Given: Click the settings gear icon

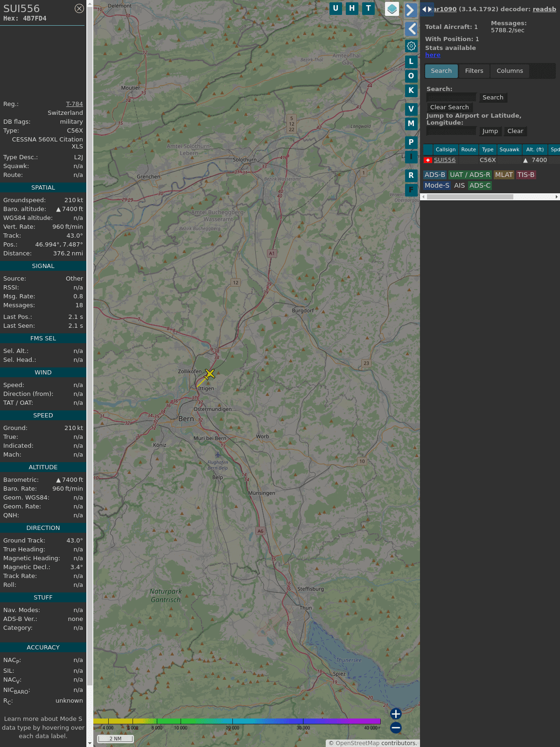Looking at the screenshot, I should click(x=411, y=46).
